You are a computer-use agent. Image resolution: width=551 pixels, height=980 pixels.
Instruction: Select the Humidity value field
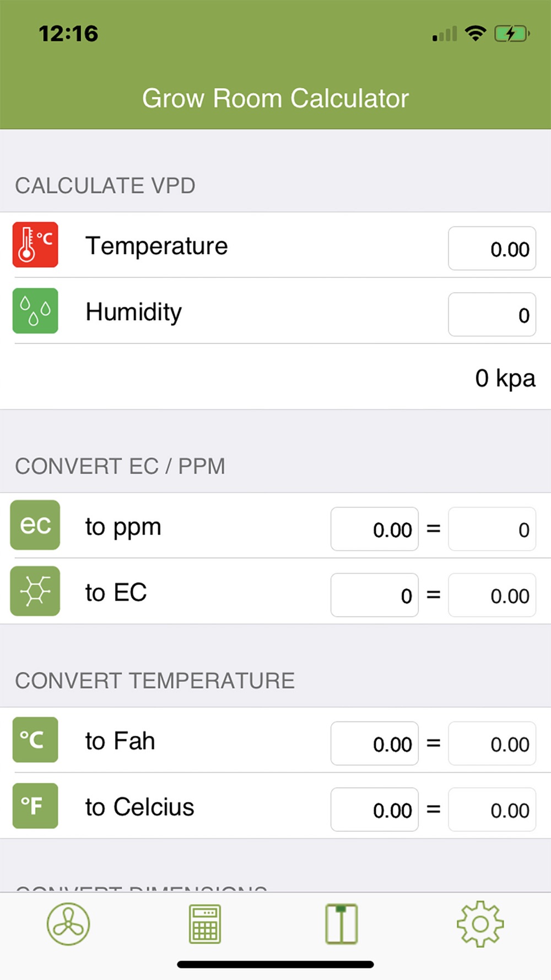[492, 314]
